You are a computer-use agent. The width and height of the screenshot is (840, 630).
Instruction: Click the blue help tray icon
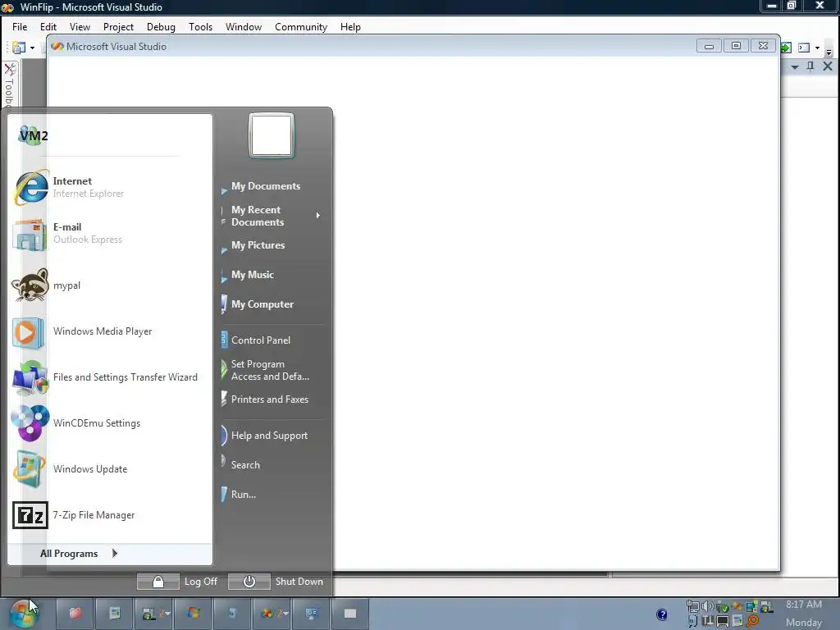662,614
